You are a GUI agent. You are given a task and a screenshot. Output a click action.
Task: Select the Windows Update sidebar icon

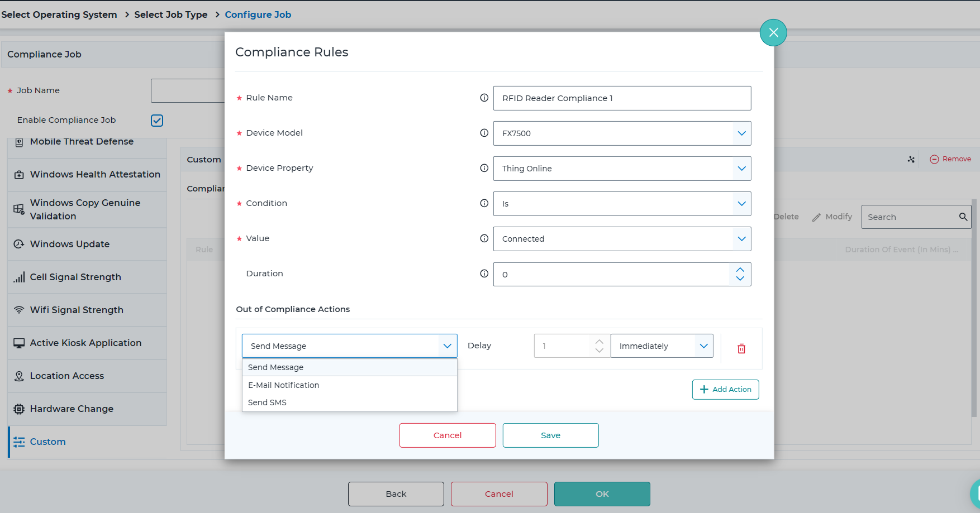coord(19,244)
